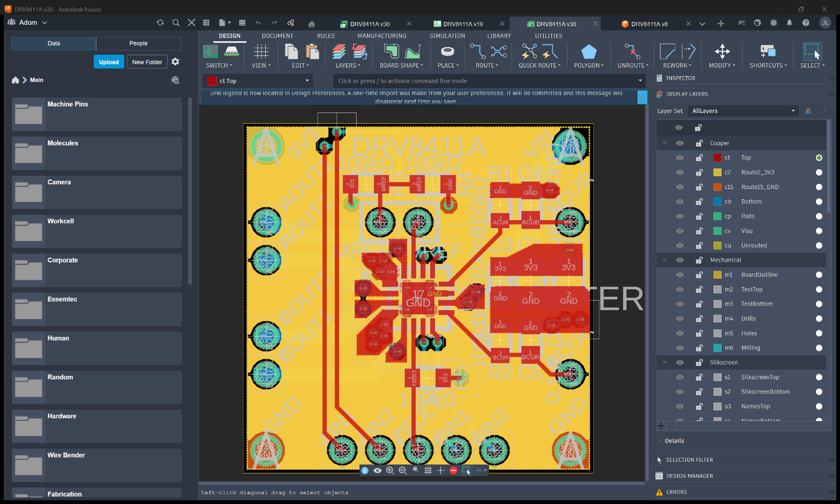
Task: Select the Route differential pair icon
Action: [x=499, y=51]
